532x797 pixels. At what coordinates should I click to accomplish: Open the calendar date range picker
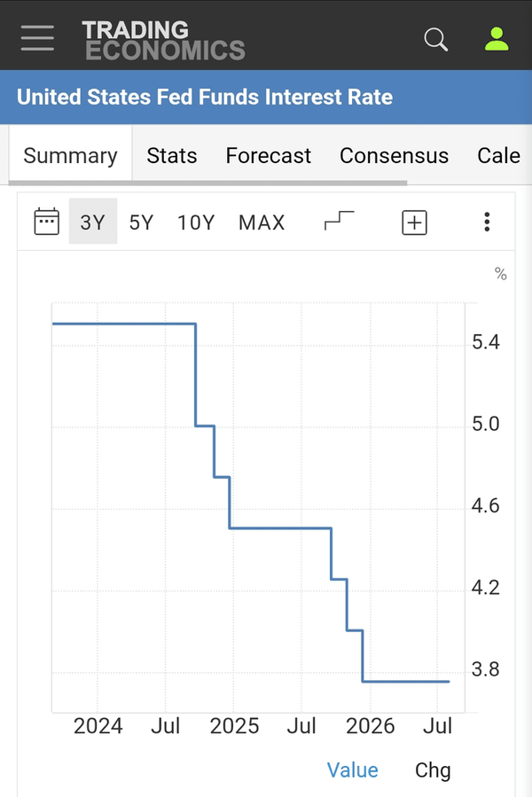[46, 222]
